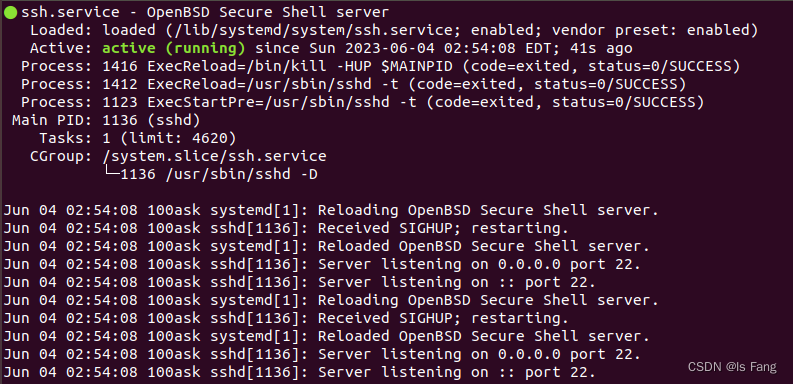The height and width of the screenshot is (384, 793).
Task: Click the first 'Received SIGHUP; restarting' log line
Action: point(286,228)
